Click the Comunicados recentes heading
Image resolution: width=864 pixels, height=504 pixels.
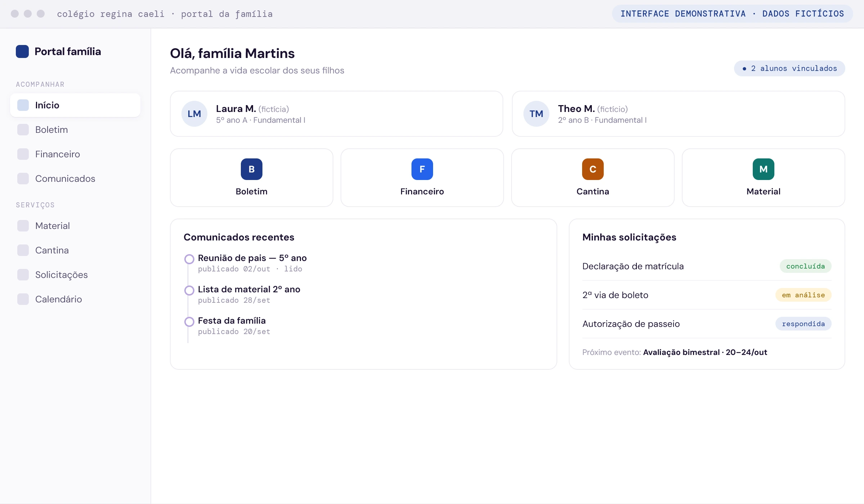tap(239, 237)
